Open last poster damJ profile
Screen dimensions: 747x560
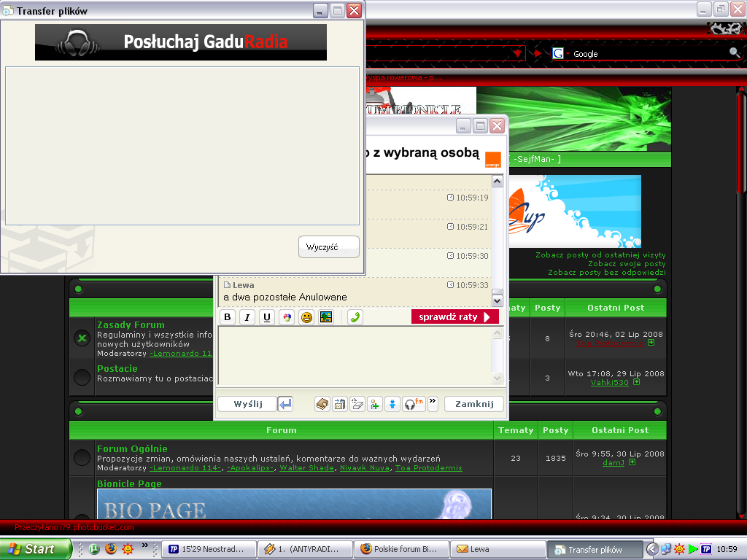click(x=613, y=462)
